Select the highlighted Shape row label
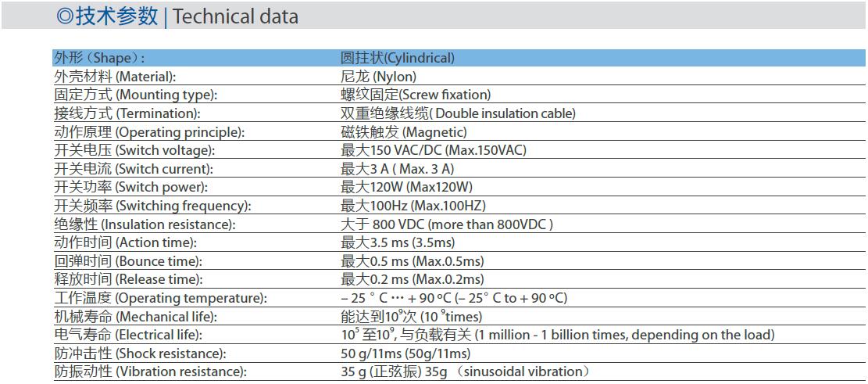The height and width of the screenshot is (384, 868). [x=99, y=58]
